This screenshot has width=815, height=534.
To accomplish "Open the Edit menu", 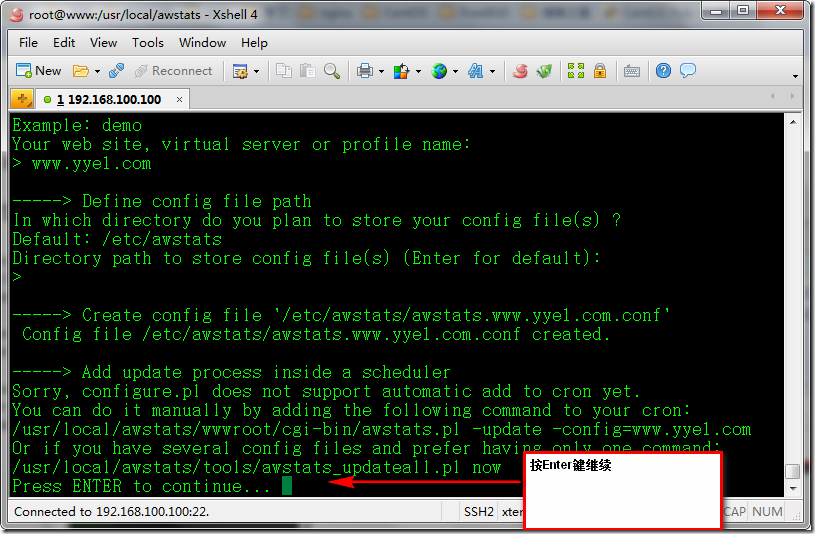I will [64, 43].
